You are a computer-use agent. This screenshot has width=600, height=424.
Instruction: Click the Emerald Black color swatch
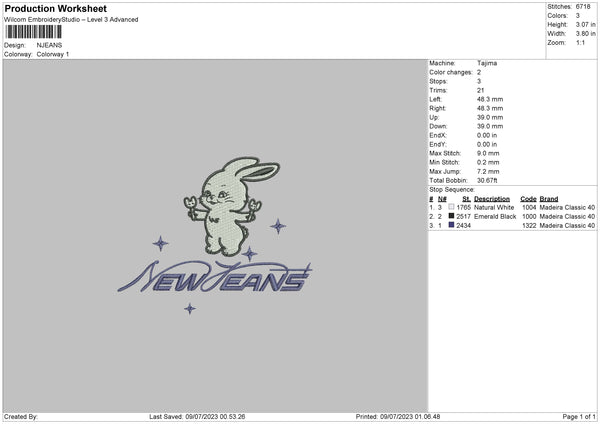tap(451, 216)
